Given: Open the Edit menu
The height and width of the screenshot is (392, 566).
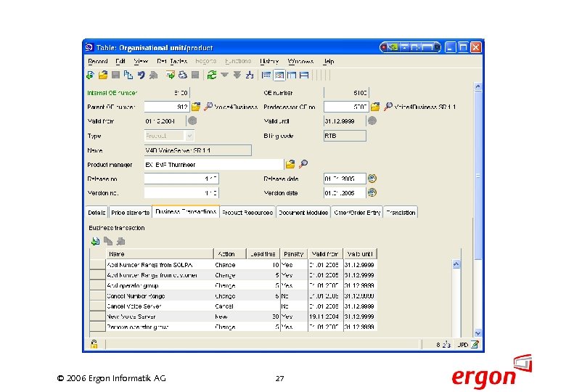Looking at the screenshot, I should click(x=120, y=62).
